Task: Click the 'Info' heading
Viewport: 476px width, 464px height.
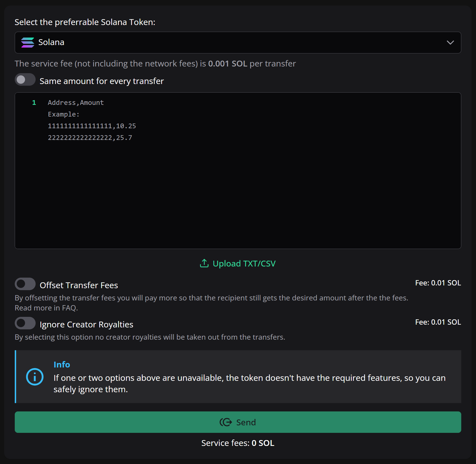Action: 62,364
